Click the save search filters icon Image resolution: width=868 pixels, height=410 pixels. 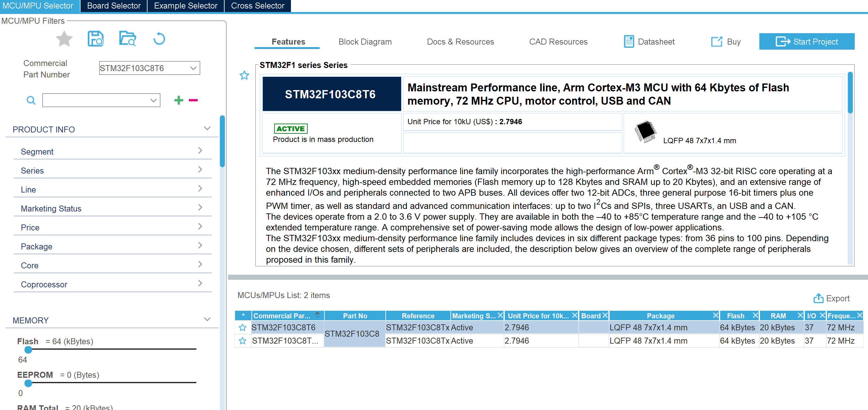[95, 39]
